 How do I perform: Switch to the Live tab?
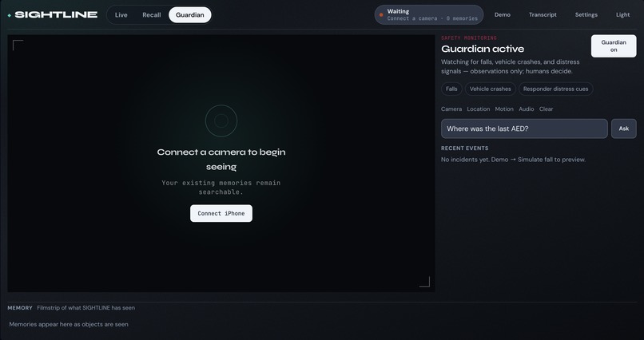[x=121, y=14]
